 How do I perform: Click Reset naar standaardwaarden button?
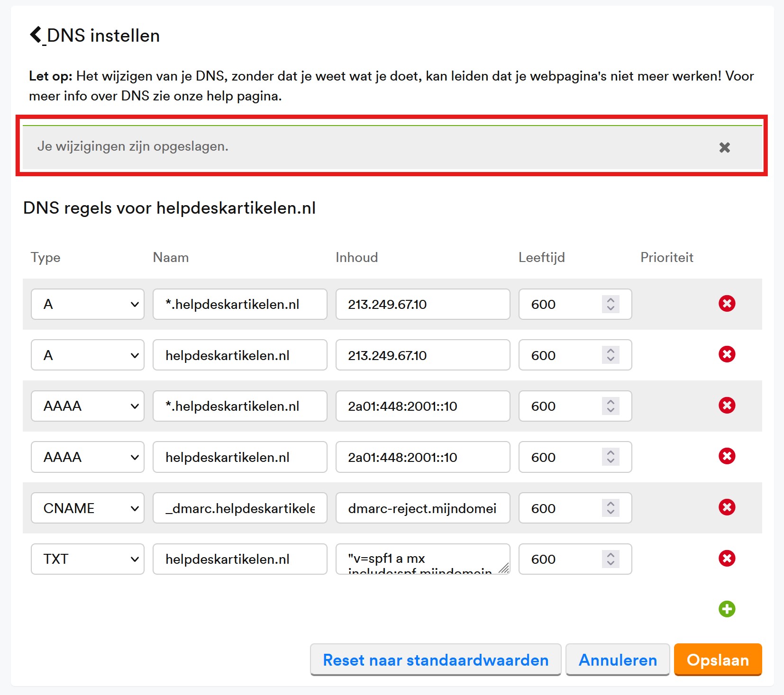pos(436,659)
